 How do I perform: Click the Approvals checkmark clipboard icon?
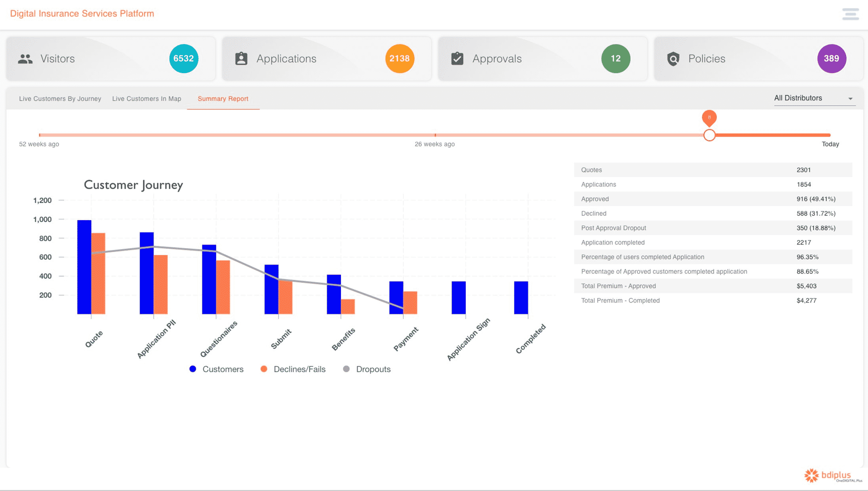[x=457, y=59]
